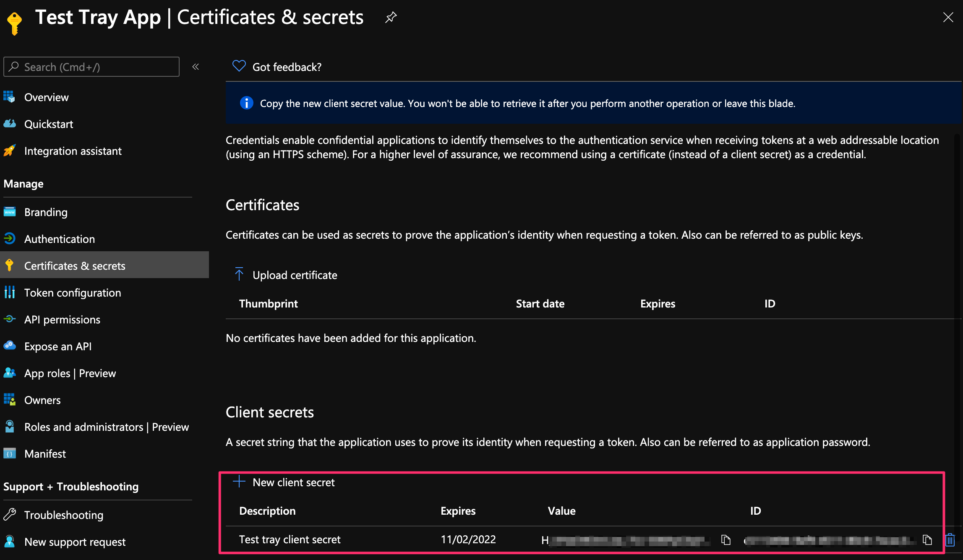Open App roles Preview

pos(70,373)
